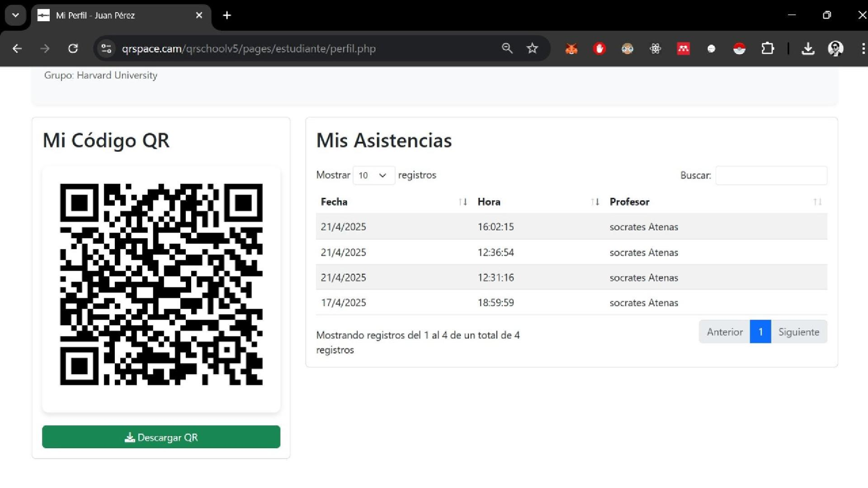Sort table by Fecha column
The image size is (868, 488).
tap(393, 202)
